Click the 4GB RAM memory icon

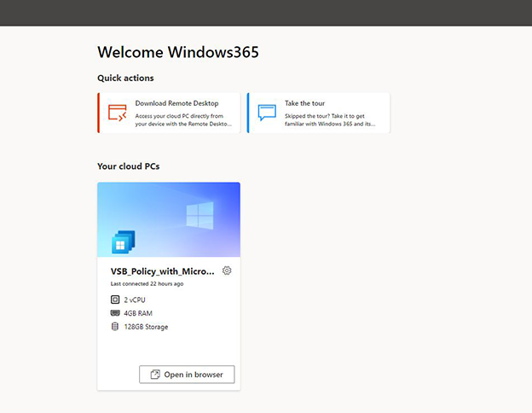point(115,313)
